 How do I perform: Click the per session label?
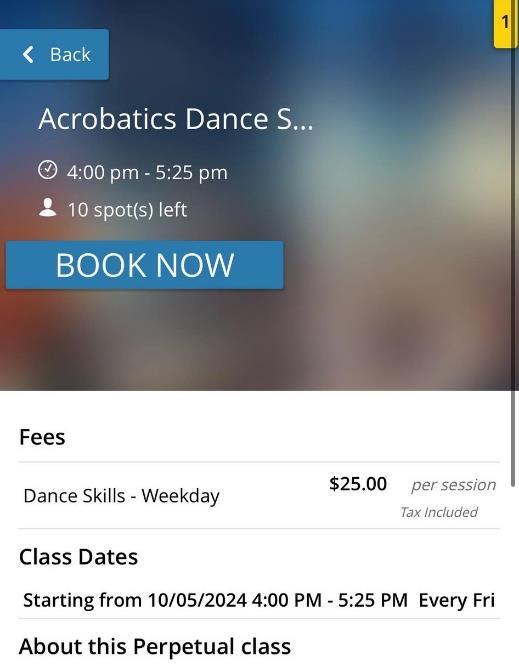453,485
